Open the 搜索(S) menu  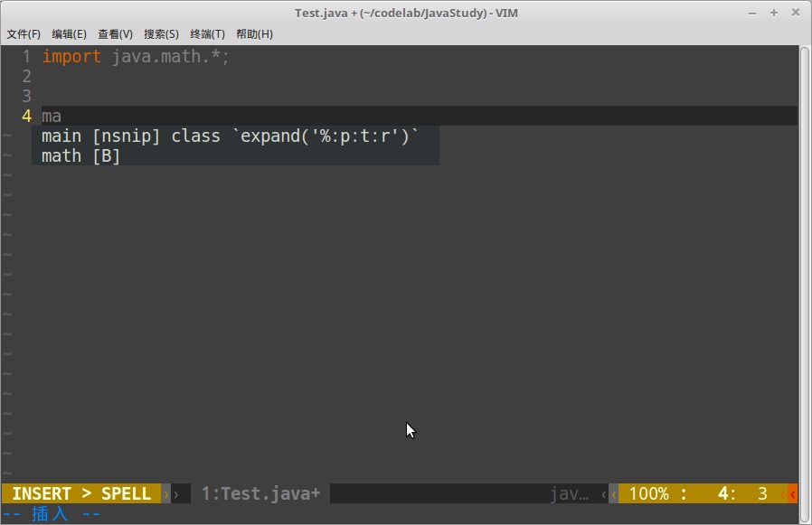161,34
